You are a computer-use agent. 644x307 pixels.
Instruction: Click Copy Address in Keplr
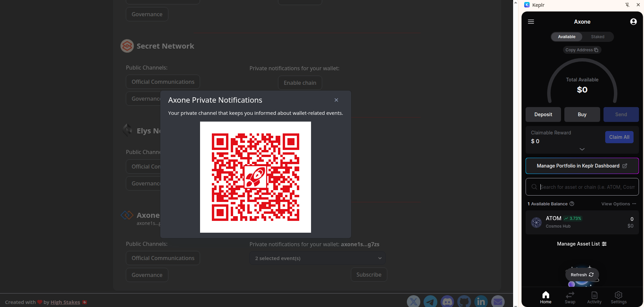(582, 50)
